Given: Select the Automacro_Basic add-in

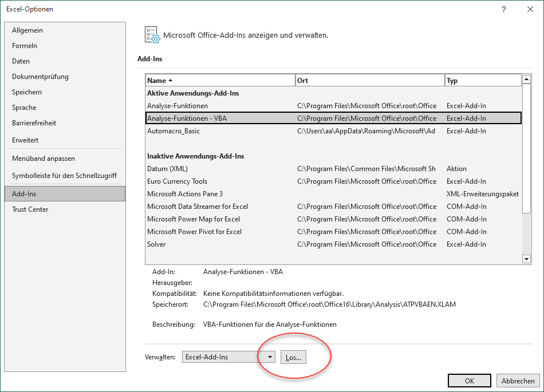Looking at the screenshot, I should [333, 131].
